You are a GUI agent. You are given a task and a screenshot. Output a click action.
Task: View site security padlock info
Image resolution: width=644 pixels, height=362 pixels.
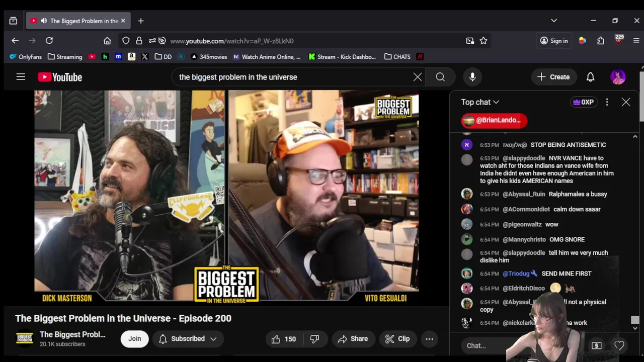139,41
